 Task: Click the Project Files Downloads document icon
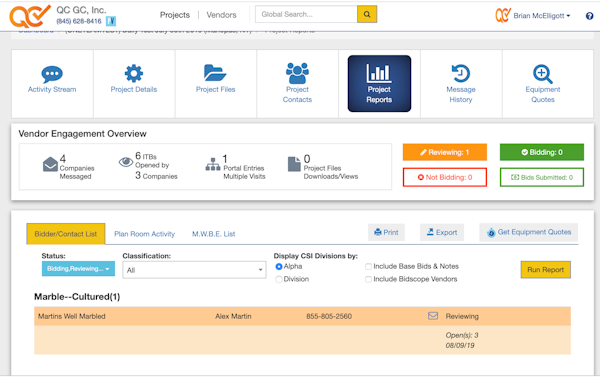(294, 164)
